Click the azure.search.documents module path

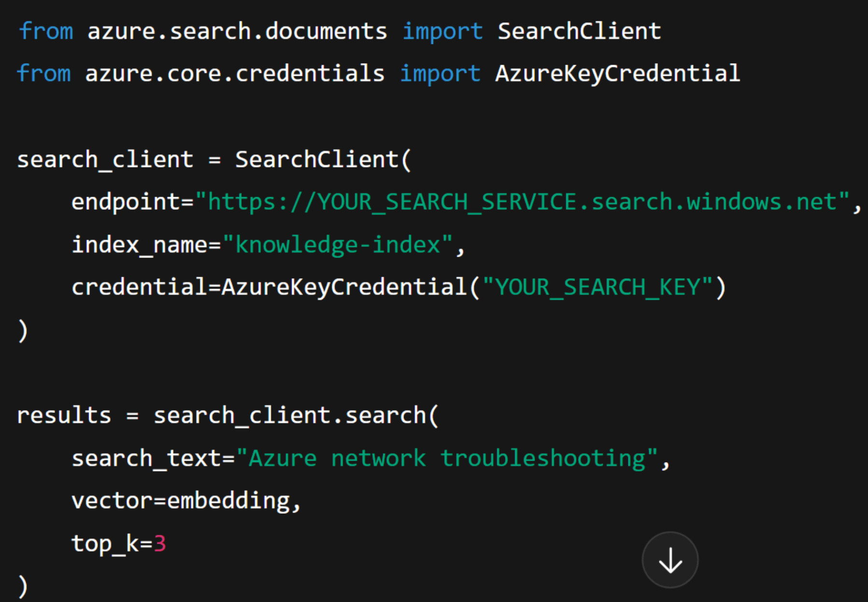click(x=237, y=31)
